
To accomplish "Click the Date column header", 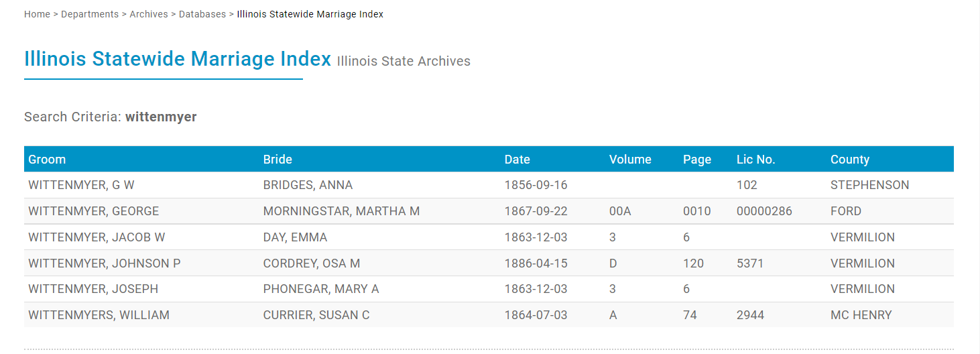I will point(517,160).
